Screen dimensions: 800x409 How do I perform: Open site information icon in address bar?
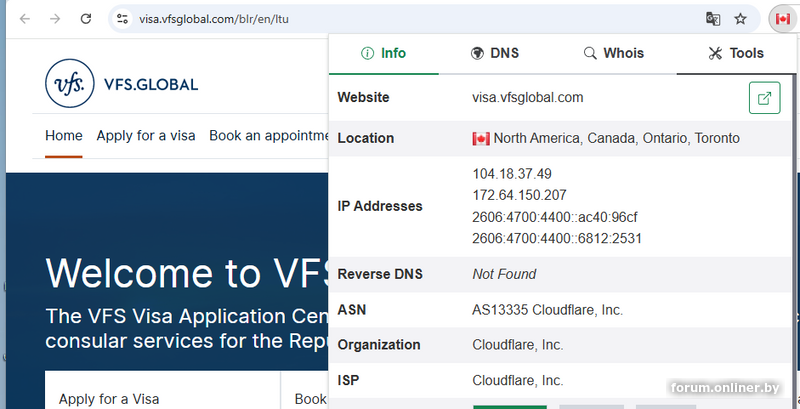point(122,19)
